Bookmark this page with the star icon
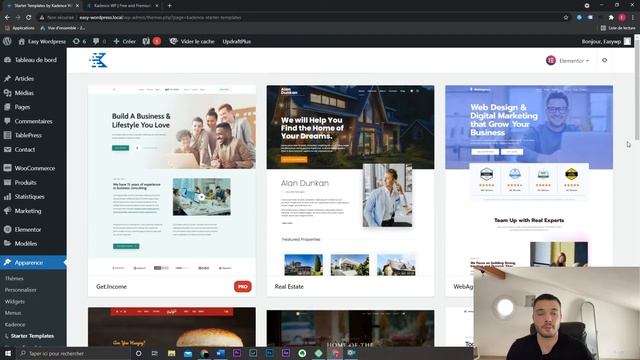The height and width of the screenshot is (360, 640). click(x=566, y=18)
